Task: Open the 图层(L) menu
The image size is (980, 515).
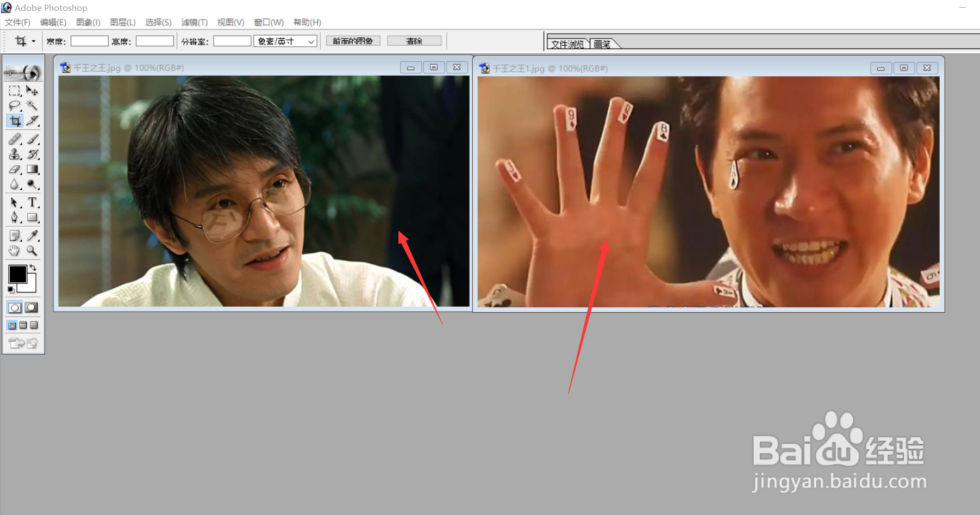Action: pyautogui.click(x=122, y=22)
